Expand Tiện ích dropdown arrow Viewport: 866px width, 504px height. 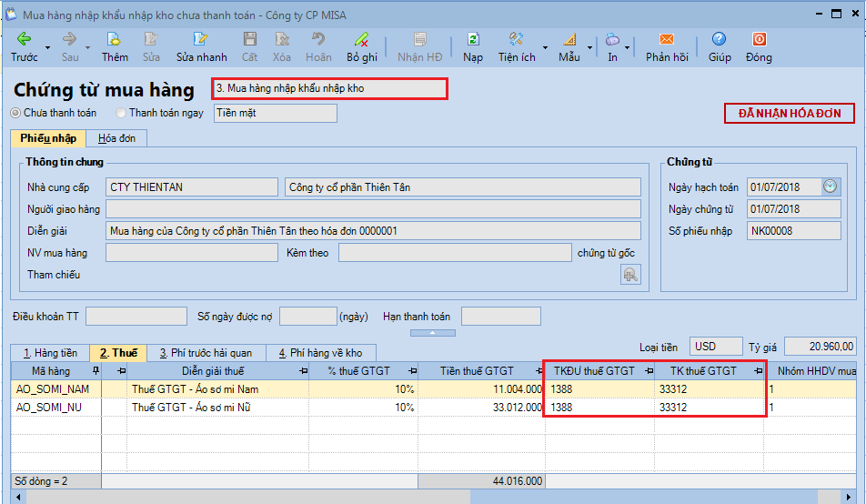(x=545, y=47)
